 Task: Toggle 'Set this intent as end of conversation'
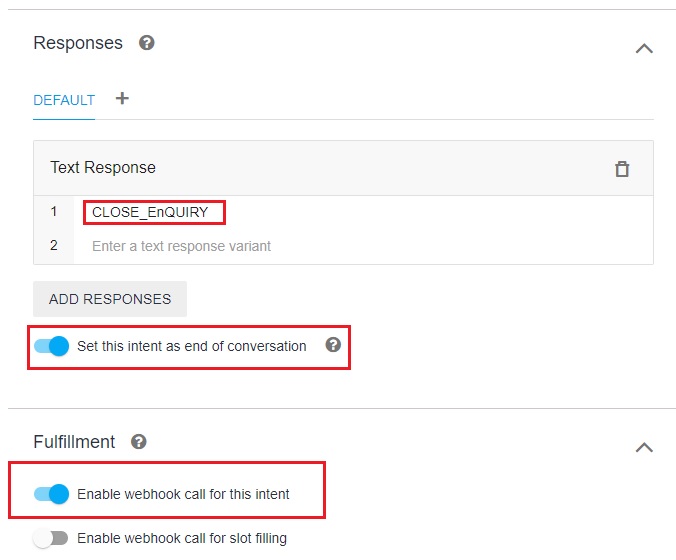51,346
